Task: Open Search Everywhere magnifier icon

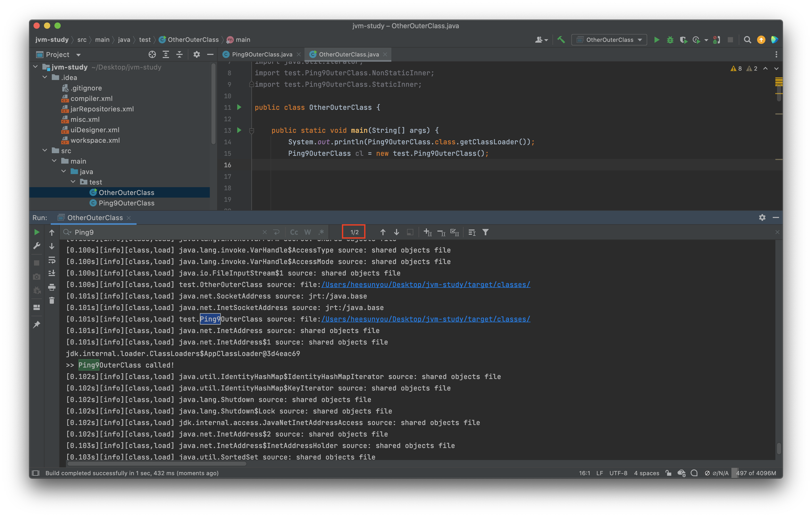Action: pos(747,40)
